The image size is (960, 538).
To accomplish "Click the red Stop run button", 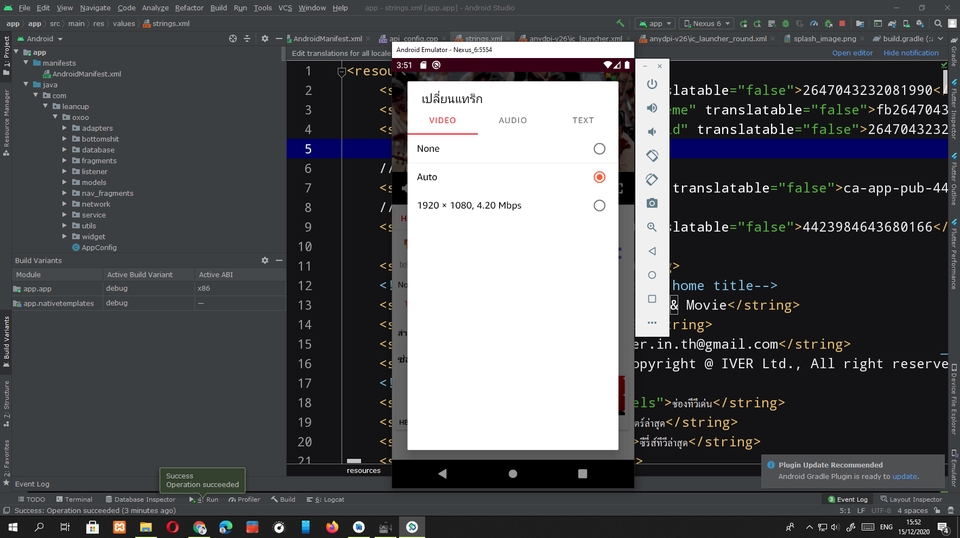I will coord(842,23).
